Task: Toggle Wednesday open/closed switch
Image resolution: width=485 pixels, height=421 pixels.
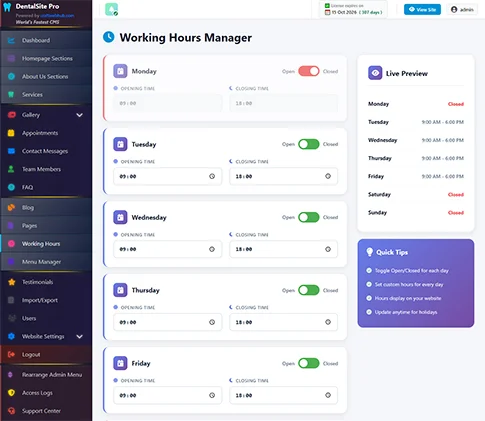Action: coord(309,217)
